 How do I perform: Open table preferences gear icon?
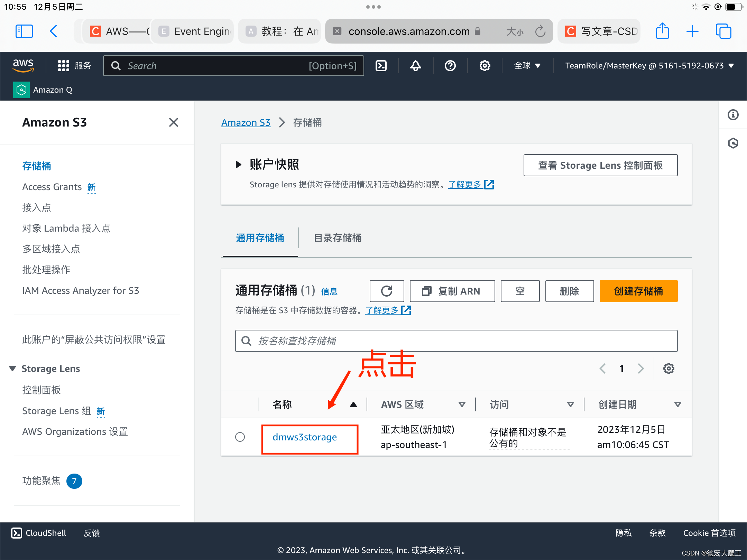669,368
